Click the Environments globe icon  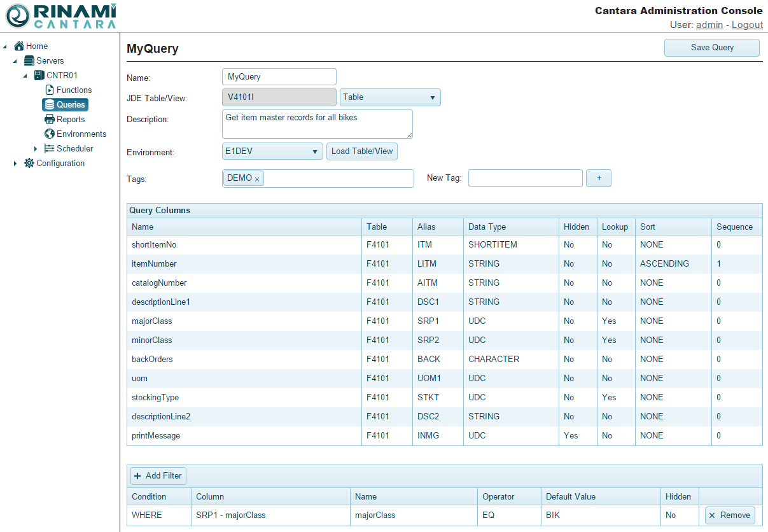tap(50, 134)
